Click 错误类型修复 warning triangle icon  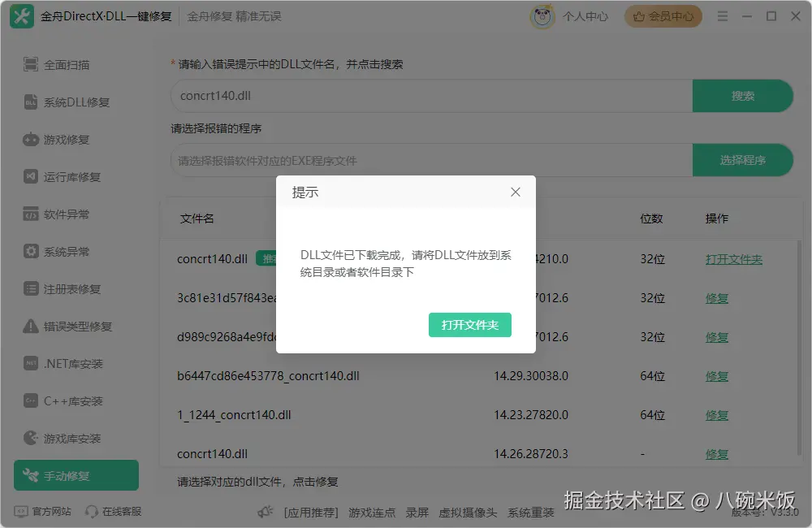pyautogui.click(x=31, y=326)
